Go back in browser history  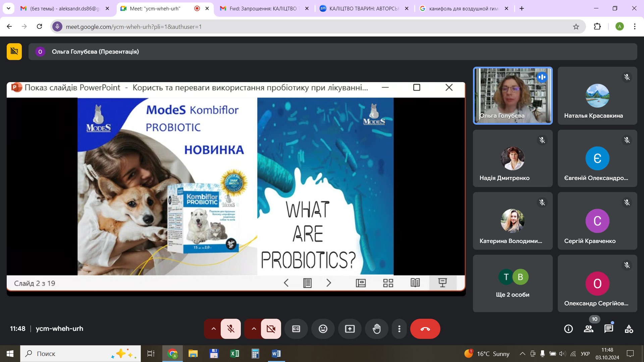pyautogui.click(x=9, y=26)
